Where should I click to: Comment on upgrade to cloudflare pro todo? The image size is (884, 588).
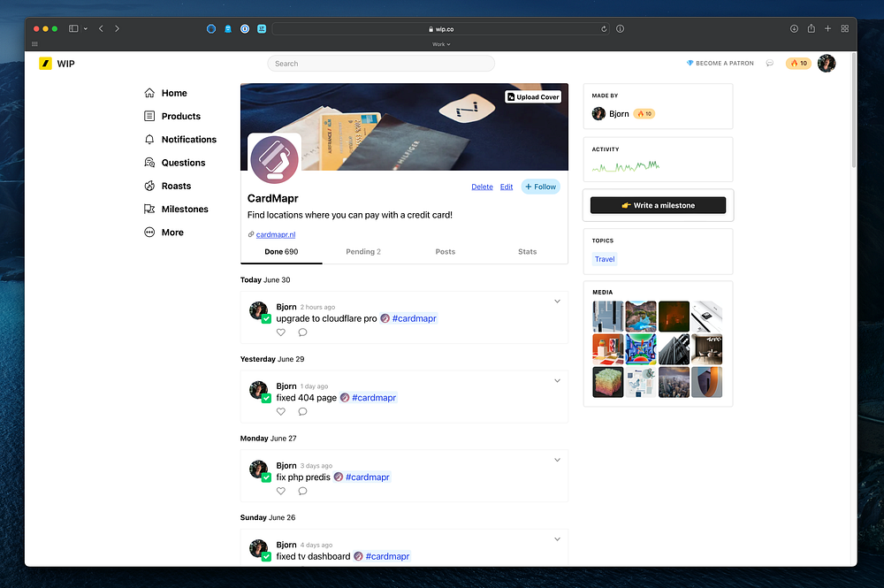(302, 332)
